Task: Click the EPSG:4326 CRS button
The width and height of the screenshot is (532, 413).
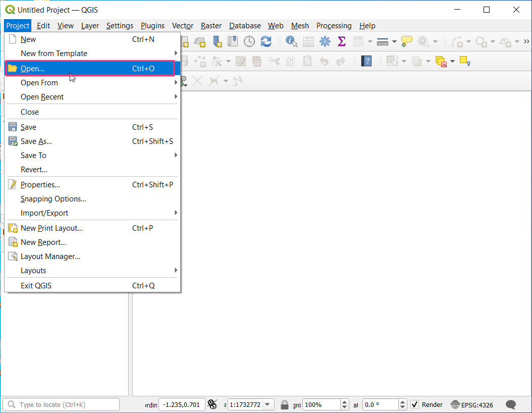Action: tap(471, 404)
